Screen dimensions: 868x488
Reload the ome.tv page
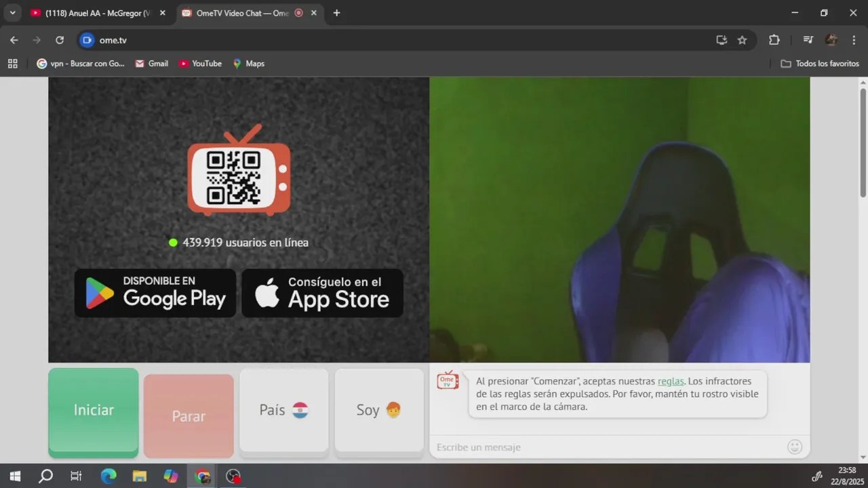pyautogui.click(x=60, y=40)
